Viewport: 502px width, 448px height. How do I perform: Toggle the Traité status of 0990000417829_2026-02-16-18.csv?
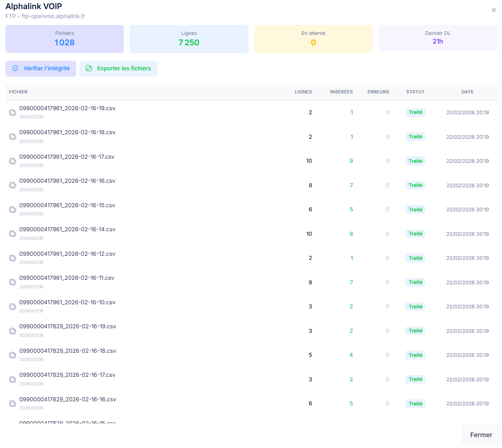(x=415, y=355)
